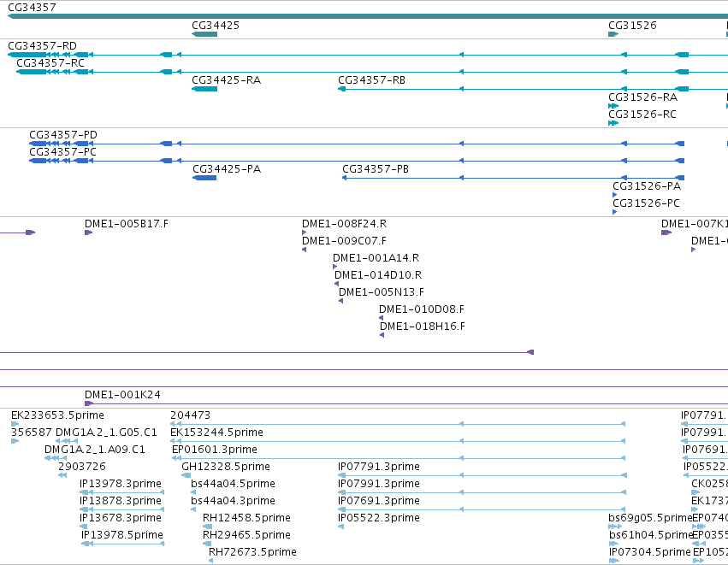Viewport: 728px width, 565px height.
Task: Click the bs44a04.3prime EST glyph
Action: (x=193, y=509)
